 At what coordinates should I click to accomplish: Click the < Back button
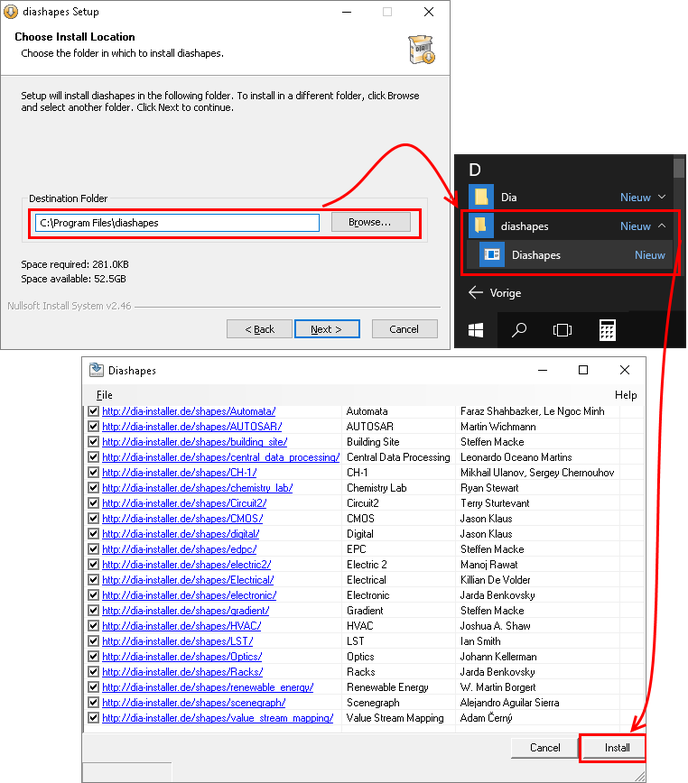pyautogui.click(x=259, y=329)
